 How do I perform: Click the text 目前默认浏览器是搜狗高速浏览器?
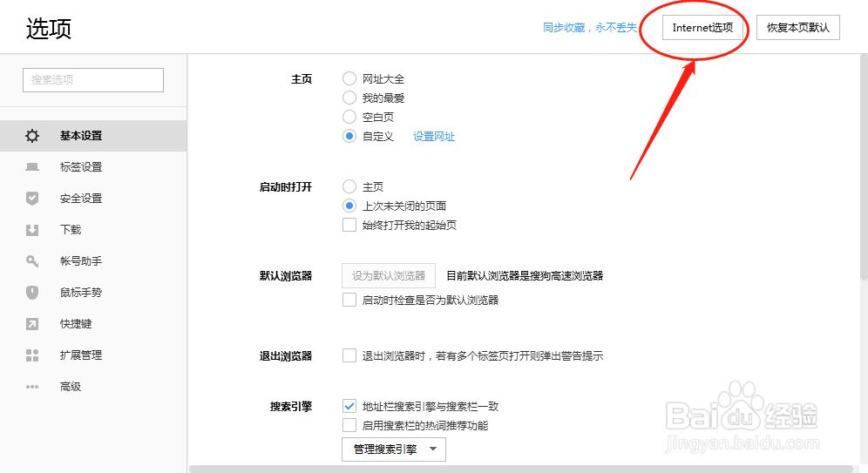[x=525, y=275]
